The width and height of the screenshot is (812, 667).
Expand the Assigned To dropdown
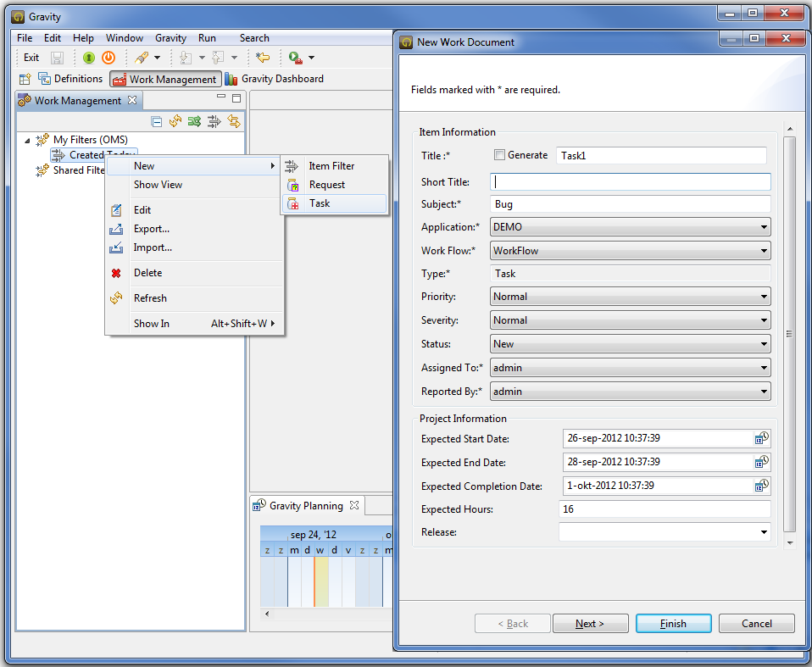pos(630,368)
